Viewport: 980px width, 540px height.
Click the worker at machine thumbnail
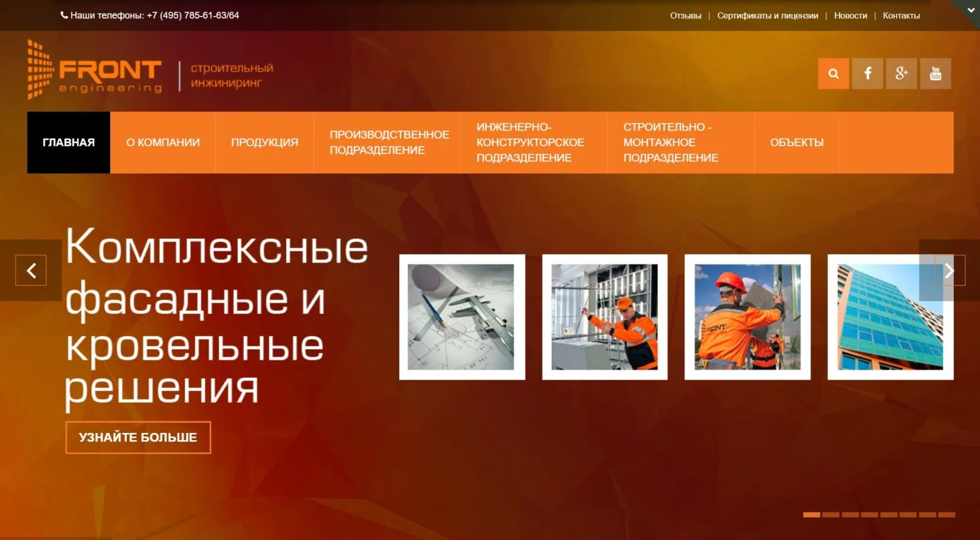coord(605,317)
